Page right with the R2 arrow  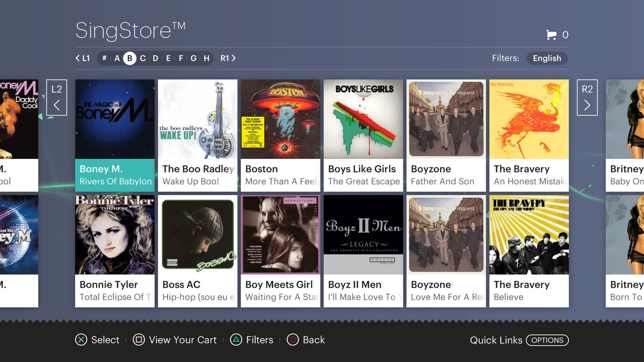pos(587,98)
